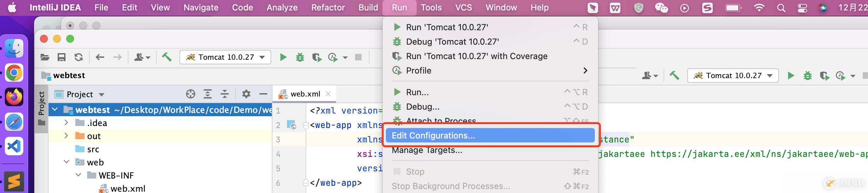The height and width of the screenshot is (193, 868).
Task: Click the webtest breadcrumb in navigation bar
Action: 63,75
